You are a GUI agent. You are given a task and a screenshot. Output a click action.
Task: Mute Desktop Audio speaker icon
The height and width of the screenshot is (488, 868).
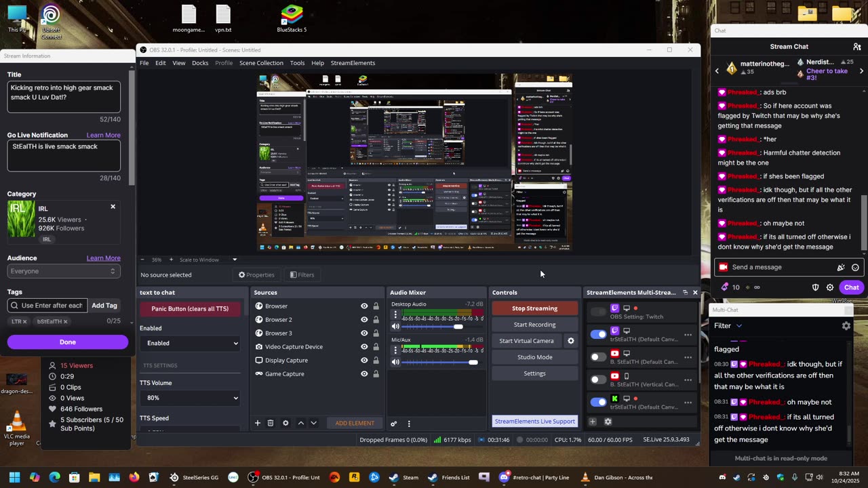point(395,327)
